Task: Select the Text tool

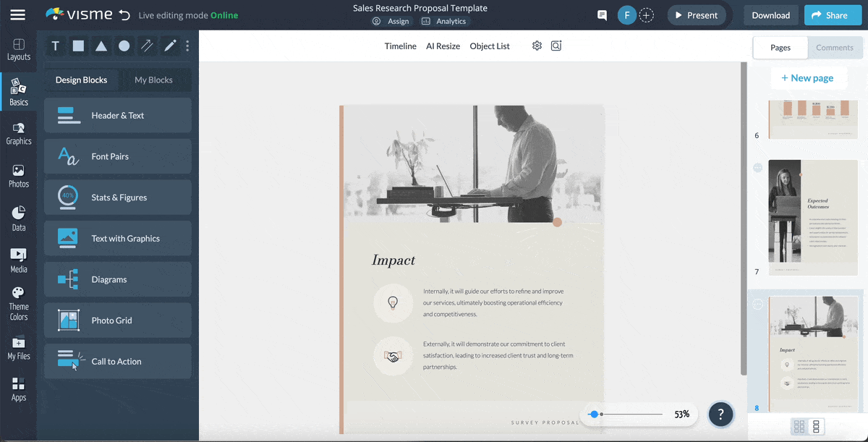Action: coord(55,46)
